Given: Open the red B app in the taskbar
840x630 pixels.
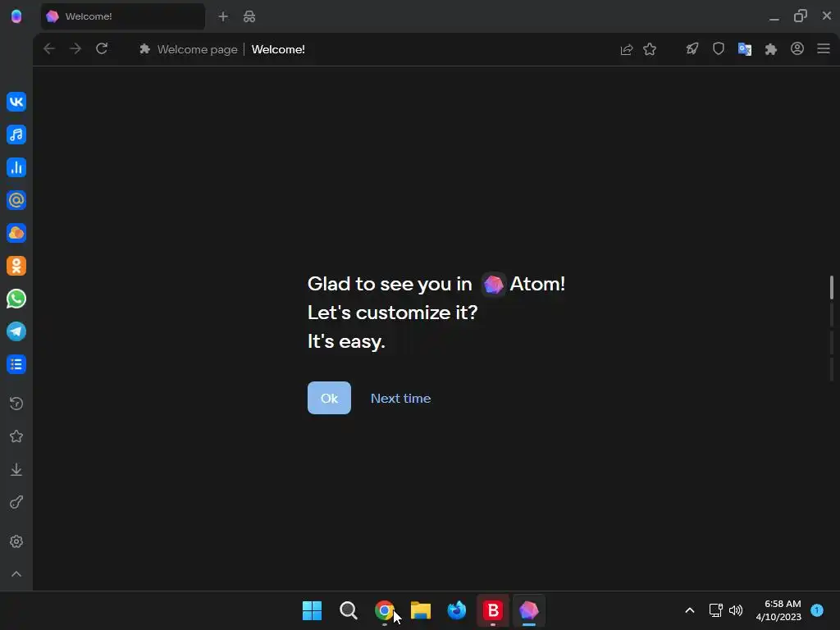Looking at the screenshot, I should pos(493,610).
